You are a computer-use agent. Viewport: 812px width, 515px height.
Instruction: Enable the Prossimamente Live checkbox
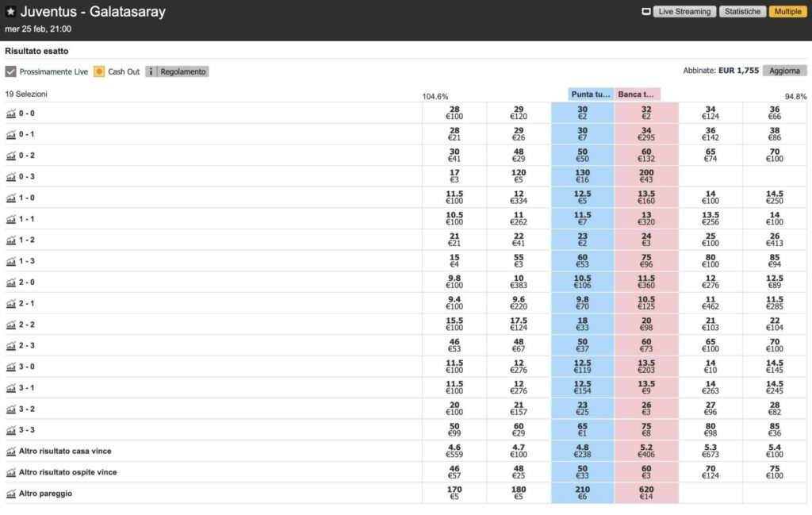click(x=10, y=71)
